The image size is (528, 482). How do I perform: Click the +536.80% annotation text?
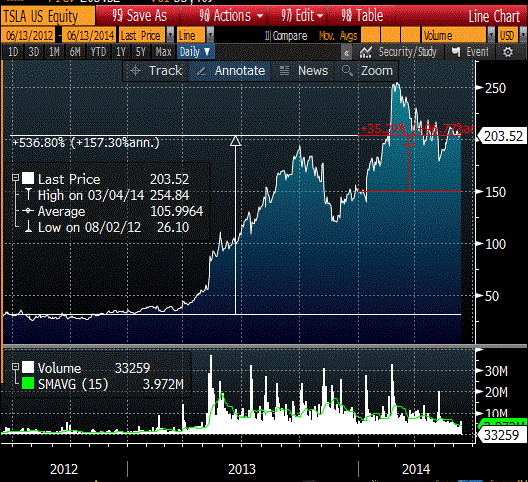coord(86,142)
